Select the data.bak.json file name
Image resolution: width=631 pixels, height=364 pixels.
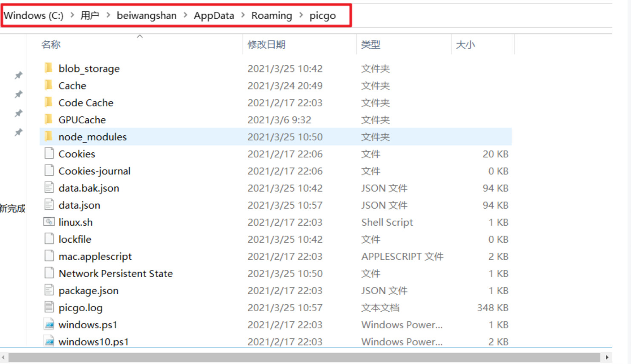coord(89,188)
